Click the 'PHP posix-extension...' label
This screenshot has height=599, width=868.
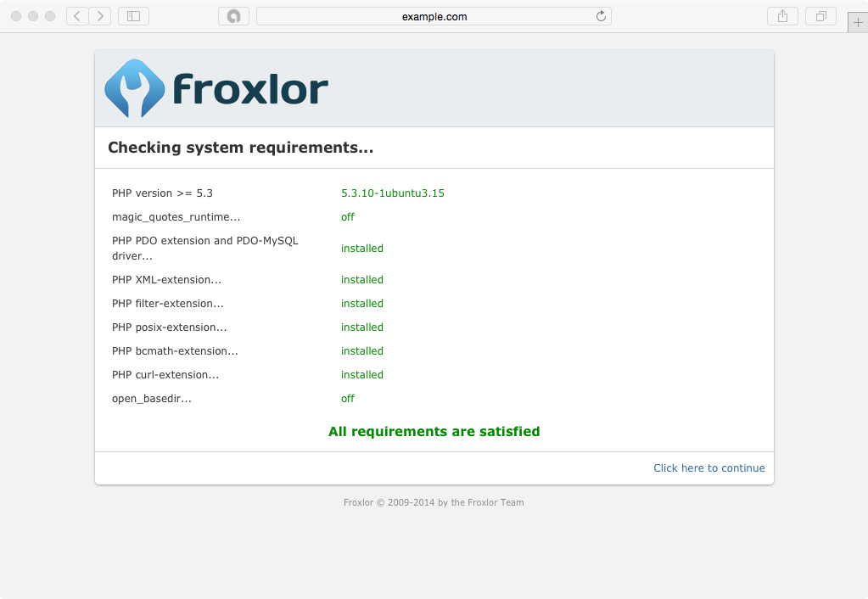pos(170,327)
